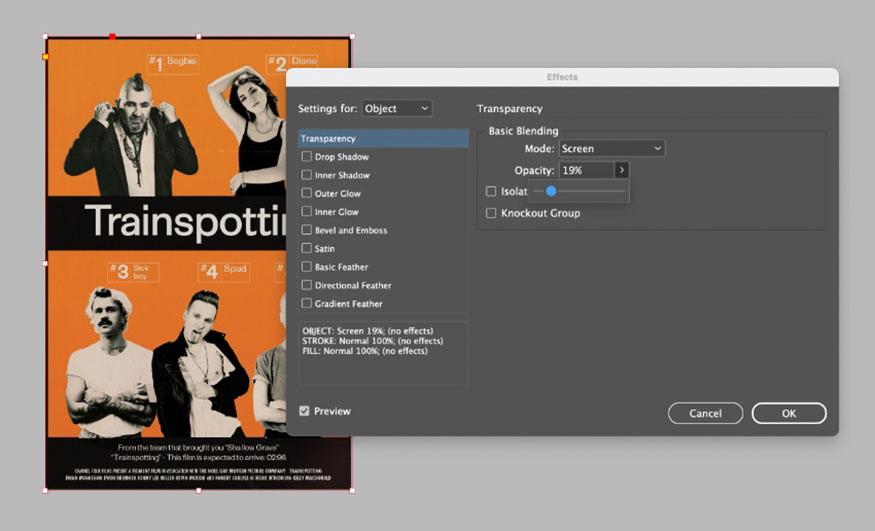Enable Gradient Feather checkbox

click(306, 303)
